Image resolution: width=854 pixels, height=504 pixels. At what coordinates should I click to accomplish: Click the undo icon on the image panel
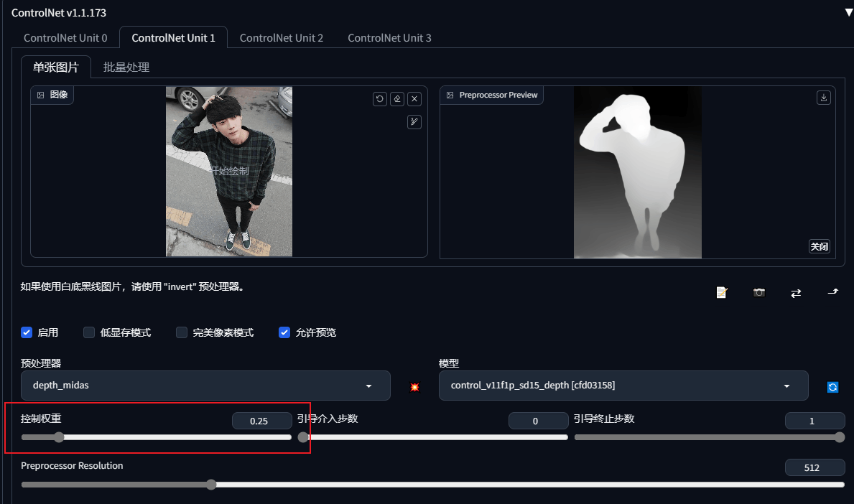point(380,99)
